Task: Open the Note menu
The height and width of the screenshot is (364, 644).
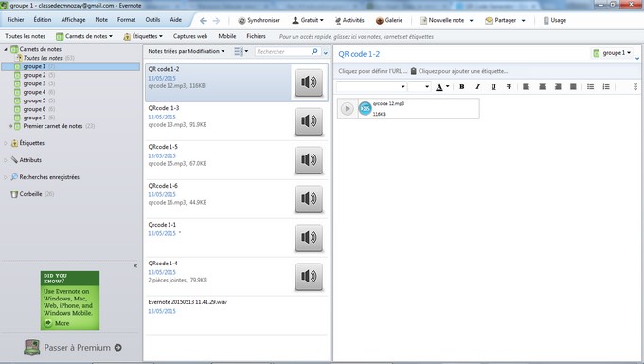Action: click(101, 20)
